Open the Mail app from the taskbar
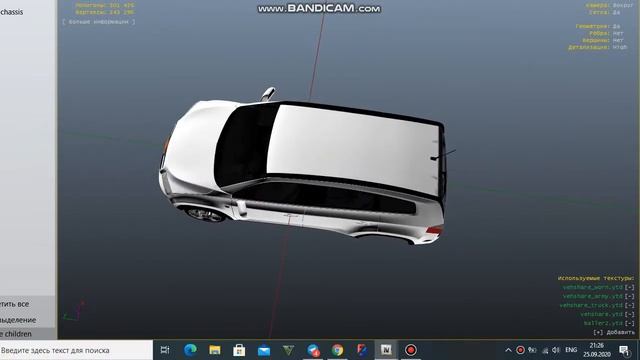Screen dimensions: 640x360 pos(264,350)
